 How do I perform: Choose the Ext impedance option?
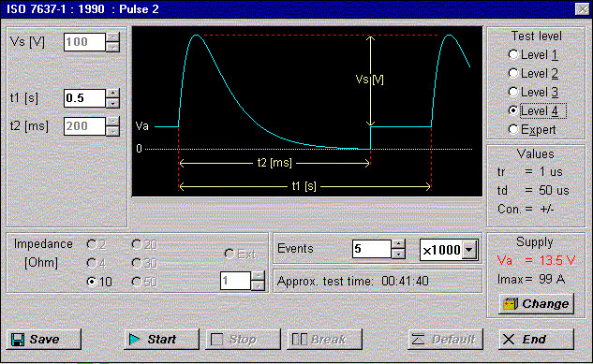coord(240,255)
